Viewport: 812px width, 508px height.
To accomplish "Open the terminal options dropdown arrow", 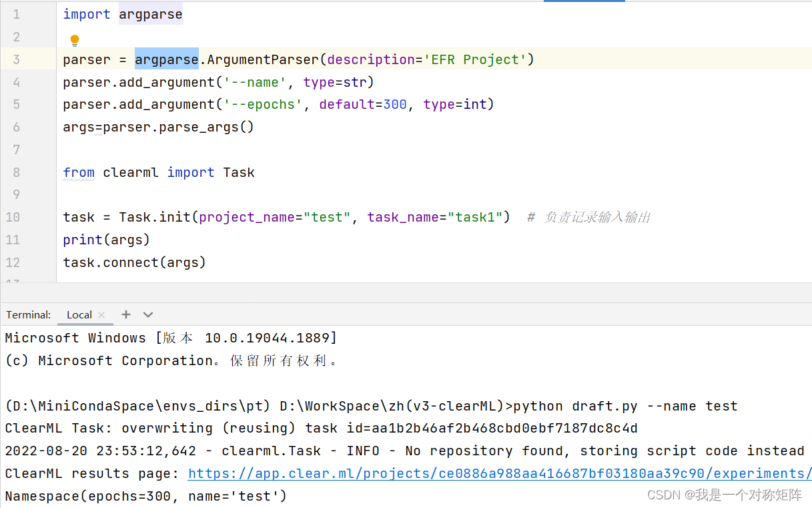I will pyautogui.click(x=148, y=314).
